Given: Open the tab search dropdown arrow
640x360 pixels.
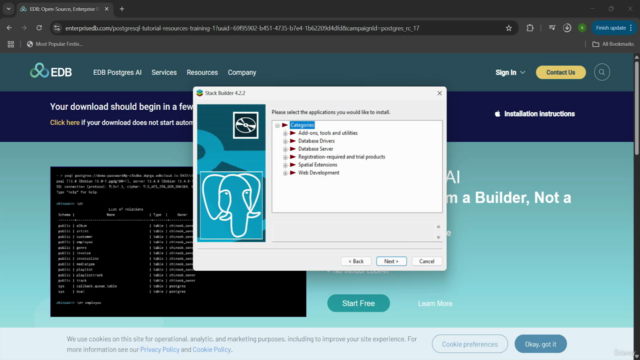Looking at the screenshot, I should [x=8, y=9].
